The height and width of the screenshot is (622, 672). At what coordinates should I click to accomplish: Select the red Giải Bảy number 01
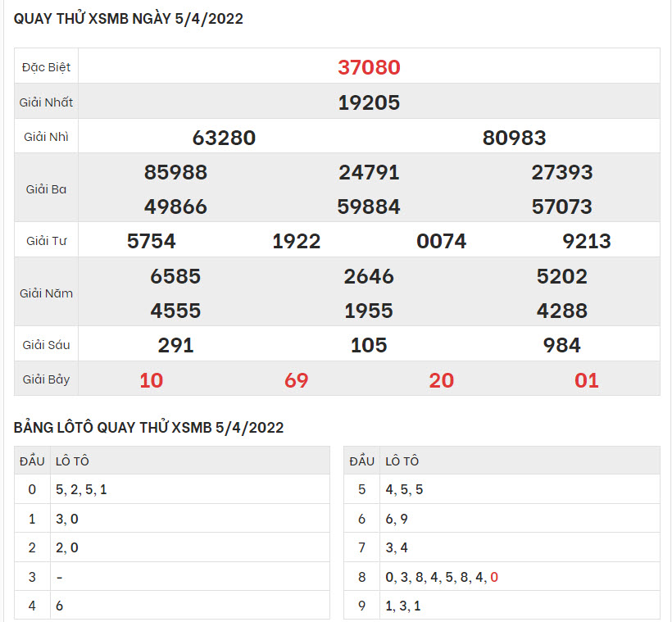587,380
